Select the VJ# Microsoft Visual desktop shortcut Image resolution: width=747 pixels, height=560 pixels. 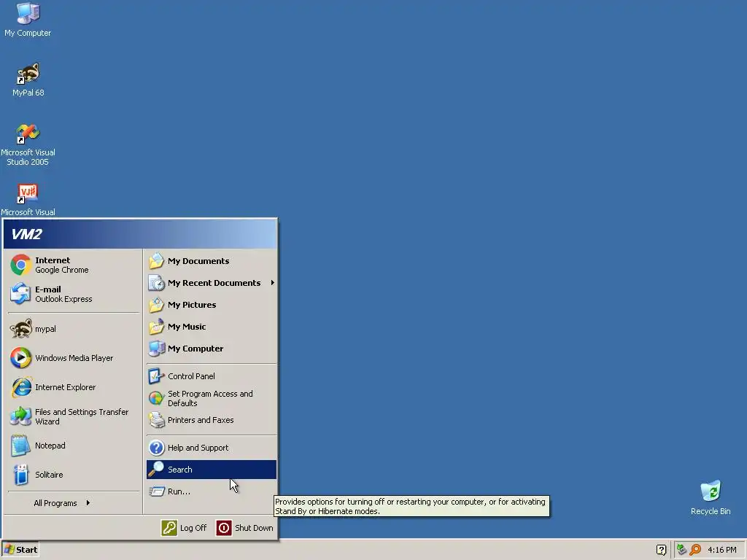(x=28, y=200)
